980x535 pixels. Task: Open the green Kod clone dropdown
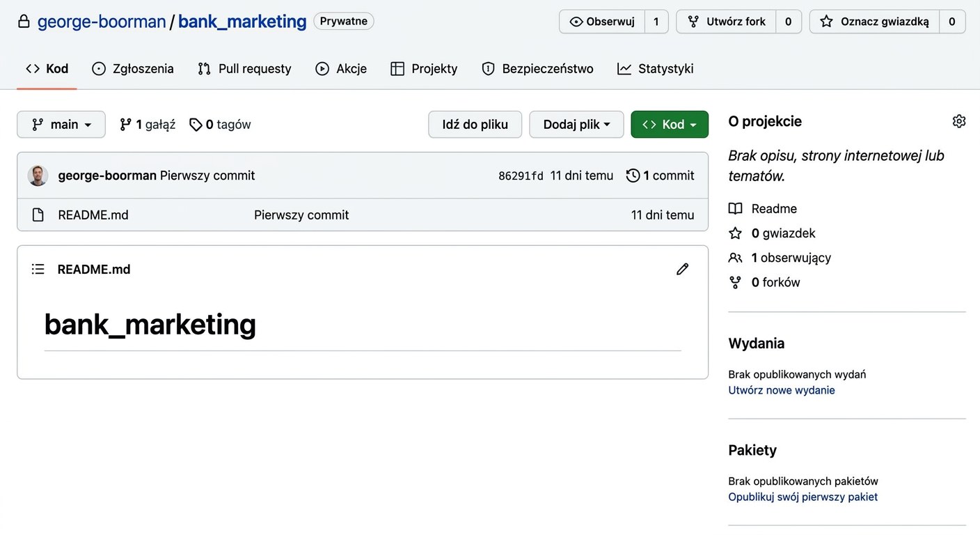[x=670, y=125]
